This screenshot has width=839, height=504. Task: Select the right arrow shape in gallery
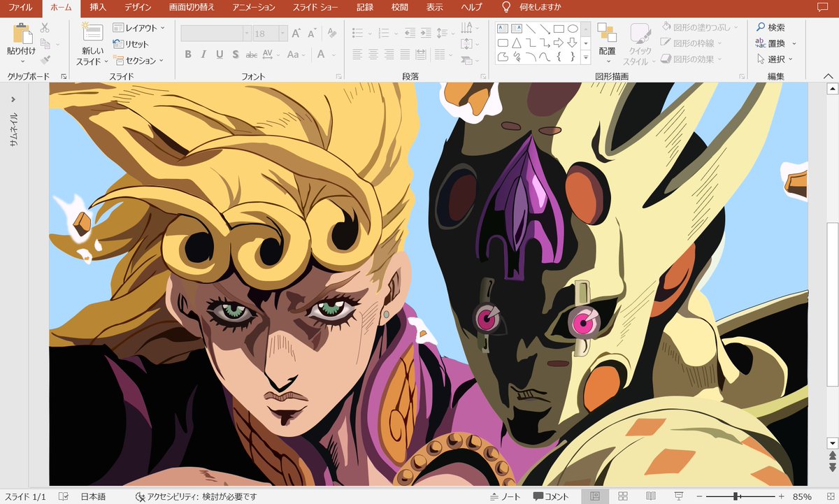(559, 43)
